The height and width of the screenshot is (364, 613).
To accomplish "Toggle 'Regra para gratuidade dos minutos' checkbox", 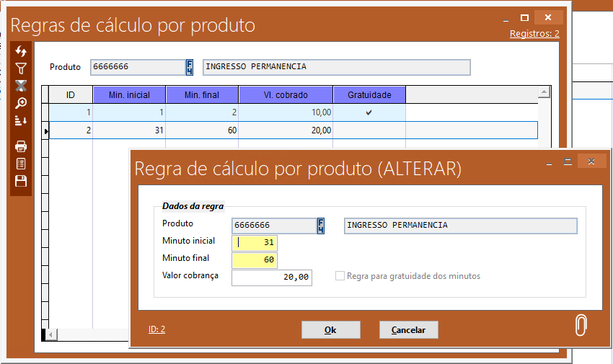I will [x=340, y=276].
